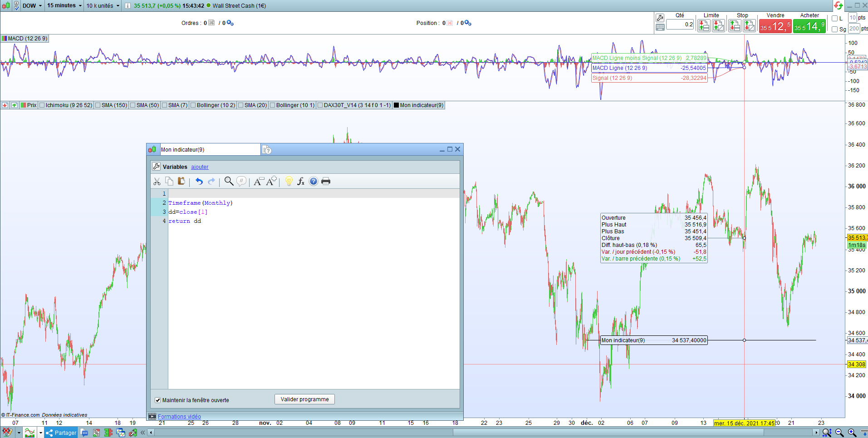This screenshot has width=868, height=438.
Task: Toggle the Bollinger (10 2) indicator checkbox
Action: click(x=193, y=105)
